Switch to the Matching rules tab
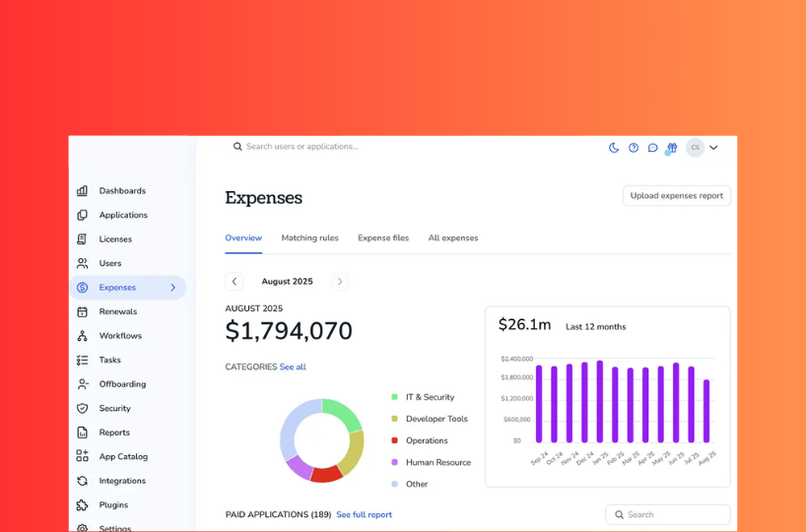Image resolution: width=806 pixels, height=532 pixels. pyautogui.click(x=309, y=238)
